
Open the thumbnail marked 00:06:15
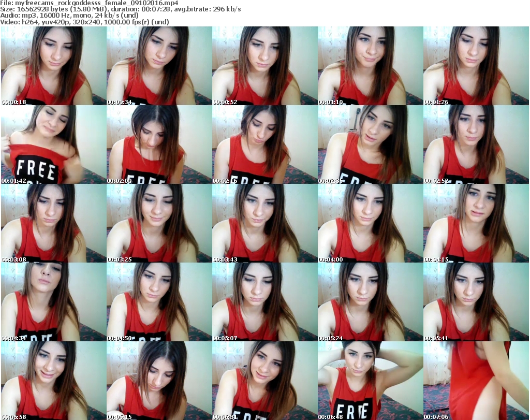tap(159, 381)
